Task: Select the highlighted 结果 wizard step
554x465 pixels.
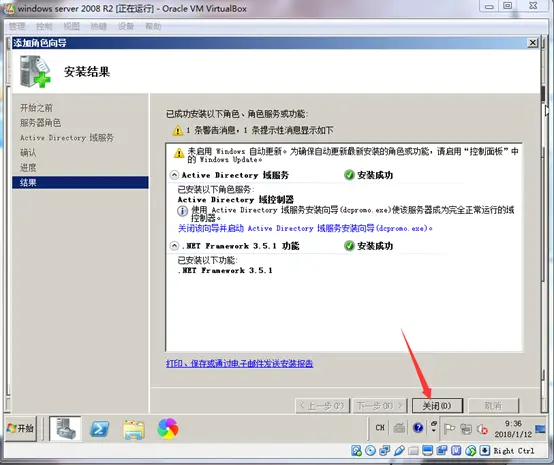Action: pyautogui.click(x=80, y=182)
